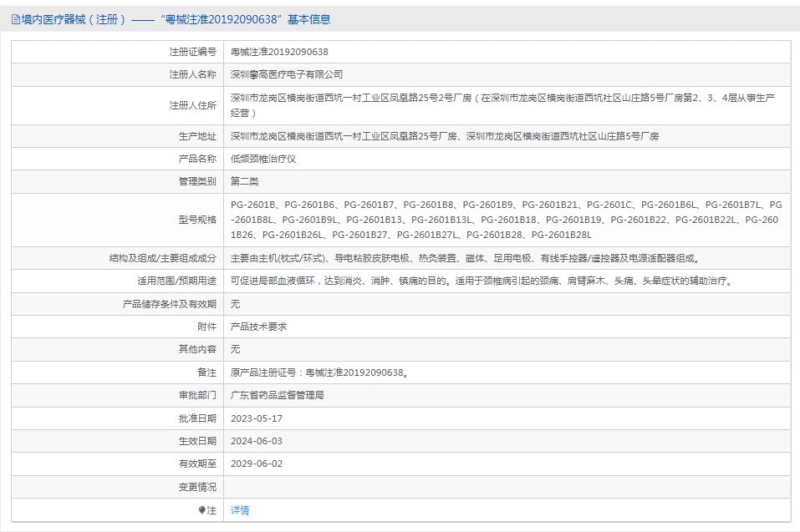This screenshot has height=532, width=800.
Task: Select the 注册证编号 value 粤械注准20192090638
Action: pos(279,52)
